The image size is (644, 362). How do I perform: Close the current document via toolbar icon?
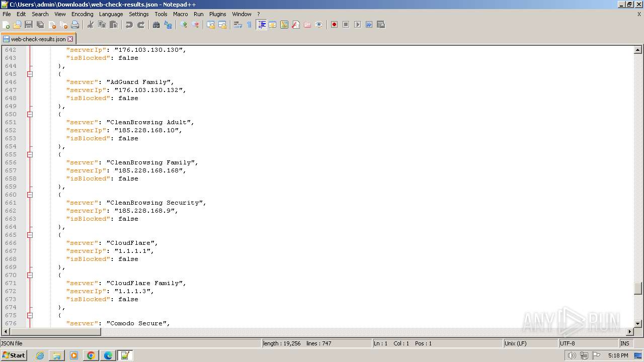(52, 25)
